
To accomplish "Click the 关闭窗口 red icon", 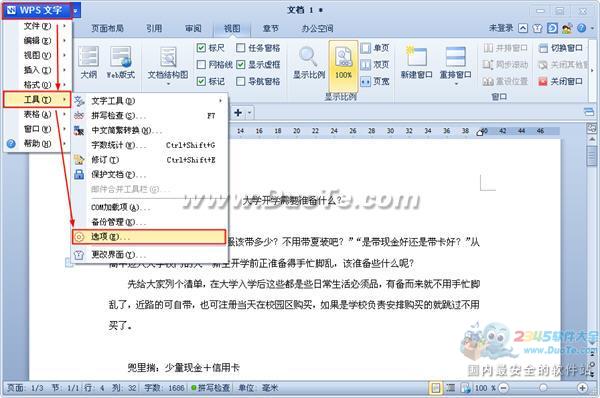I will point(543,81).
